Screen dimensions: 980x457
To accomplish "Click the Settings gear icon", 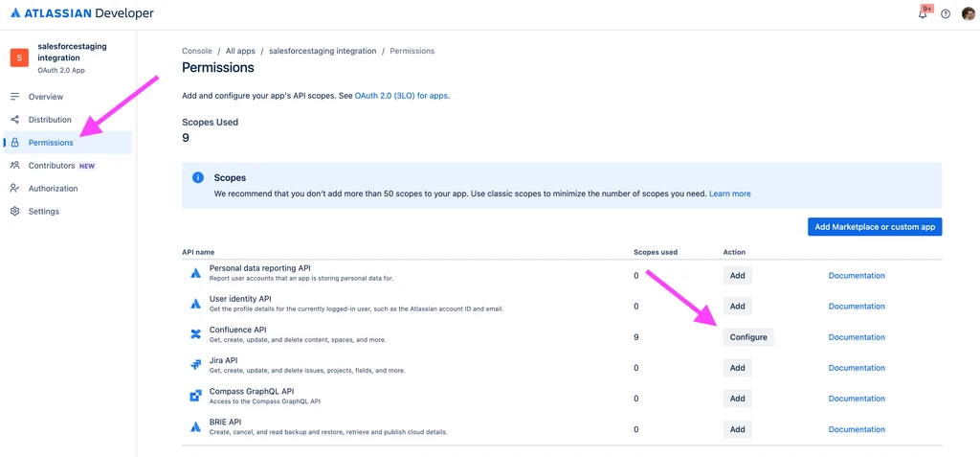I will (x=15, y=212).
